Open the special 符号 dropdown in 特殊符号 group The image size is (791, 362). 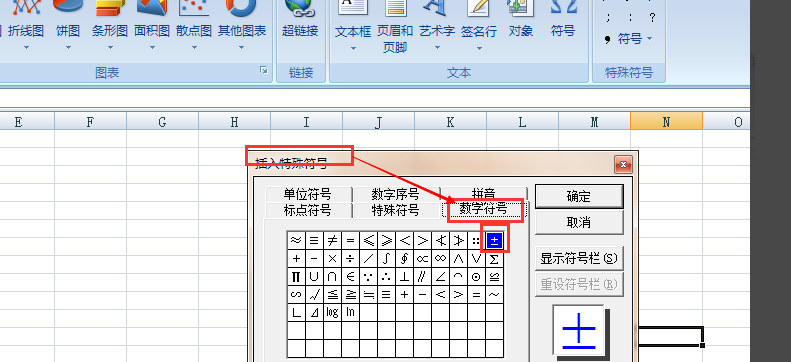(629, 39)
